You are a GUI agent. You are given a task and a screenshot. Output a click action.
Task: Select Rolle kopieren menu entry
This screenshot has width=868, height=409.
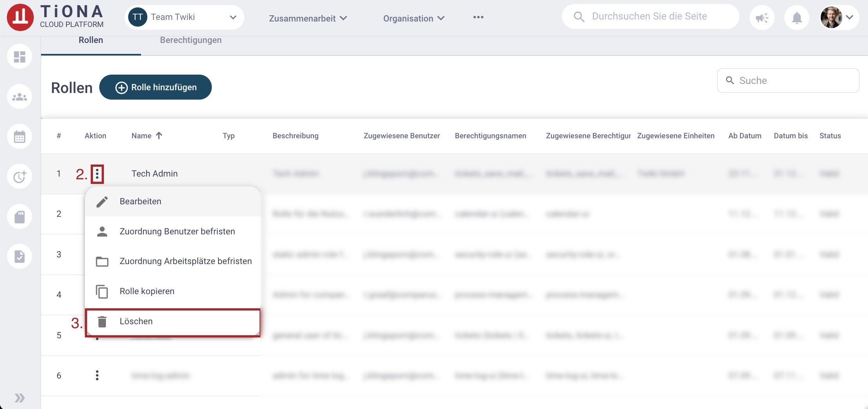pyautogui.click(x=172, y=291)
